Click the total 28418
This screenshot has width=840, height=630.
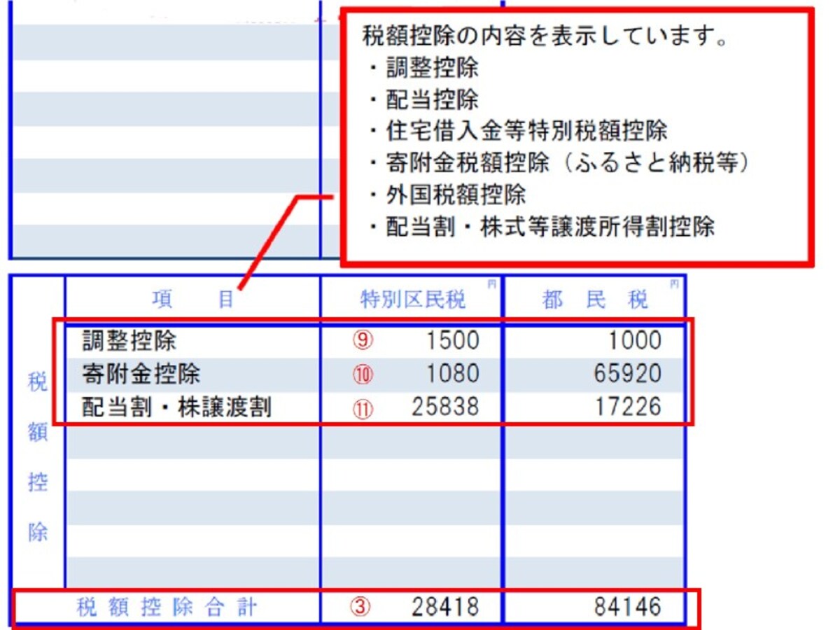pyautogui.click(x=446, y=607)
